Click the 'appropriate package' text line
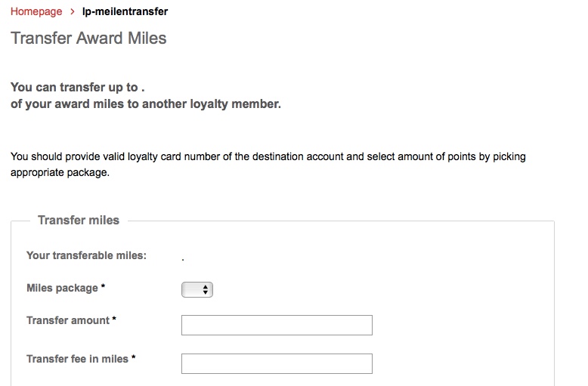The image size is (588, 386). pyautogui.click(x=60, y=172)
